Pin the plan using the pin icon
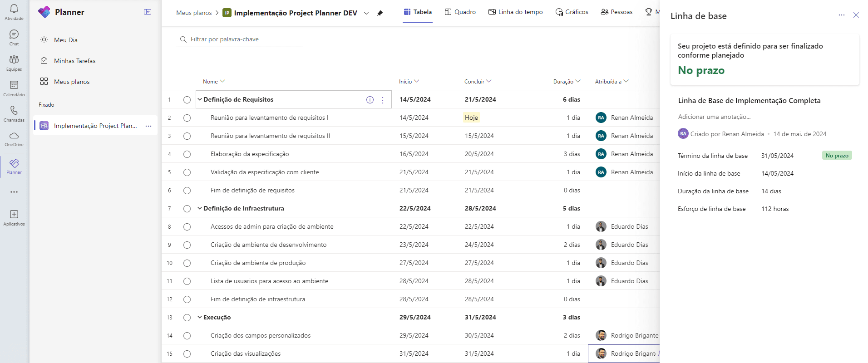Viewport: 868px width, 363px height. tap(380, 13)
